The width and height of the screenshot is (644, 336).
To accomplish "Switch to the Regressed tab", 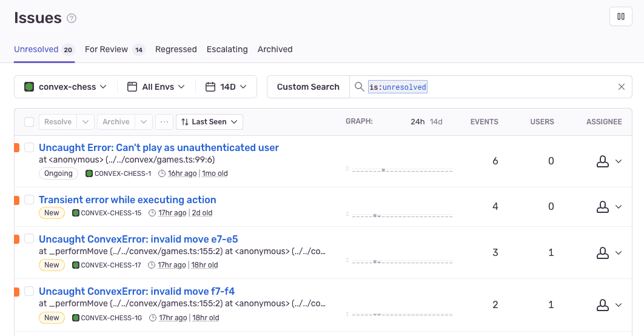I will point(176,50).
